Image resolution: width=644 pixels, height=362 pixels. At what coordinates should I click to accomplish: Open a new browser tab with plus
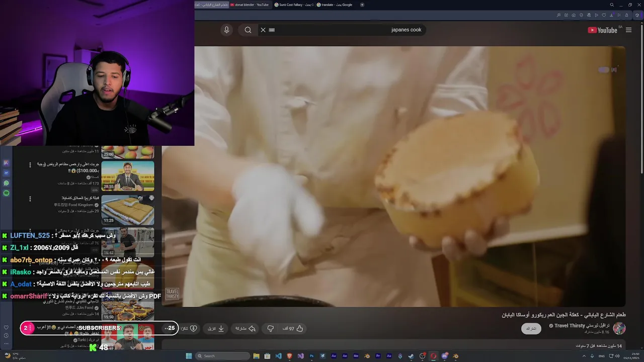click(x=362, y=5)
